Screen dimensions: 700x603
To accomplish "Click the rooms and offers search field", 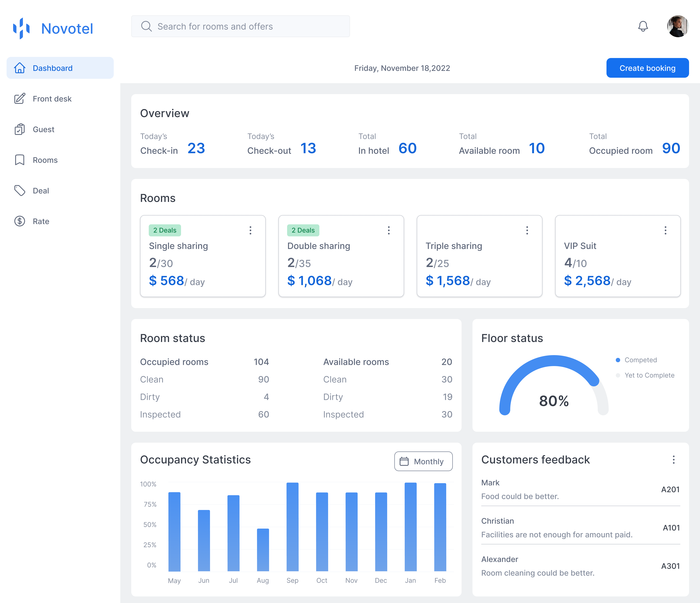I will pyautogui.click(x=240, y=26).
